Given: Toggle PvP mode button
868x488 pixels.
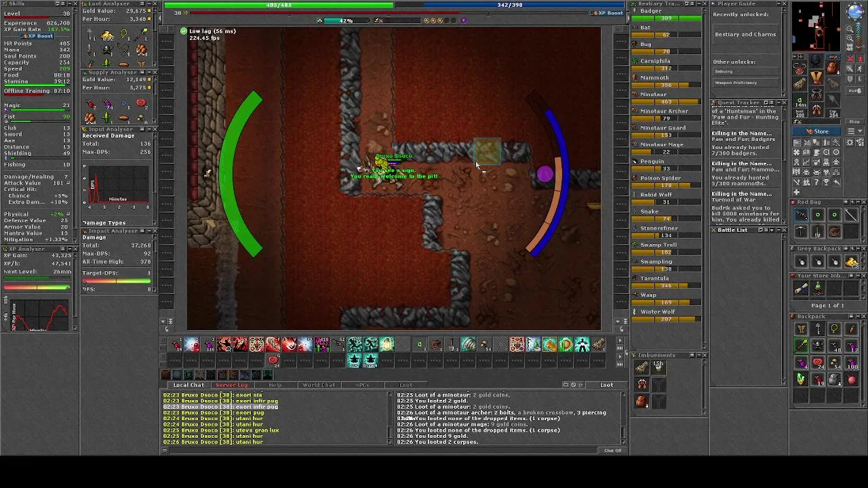Looking at the screenshot, I should click(x=854, y=91).
